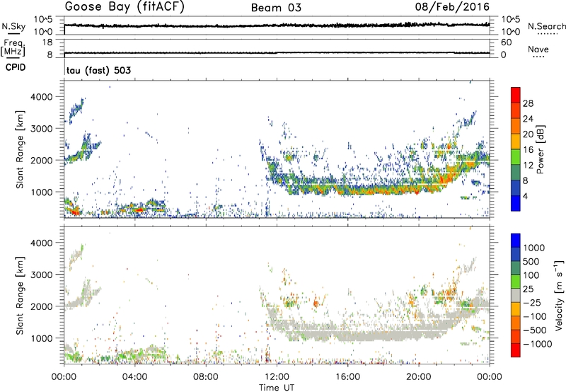This screenshot has width=566, height=392.
Task: Click the "16" tick on the Power colorbar
Action: (x=528, y=150)
